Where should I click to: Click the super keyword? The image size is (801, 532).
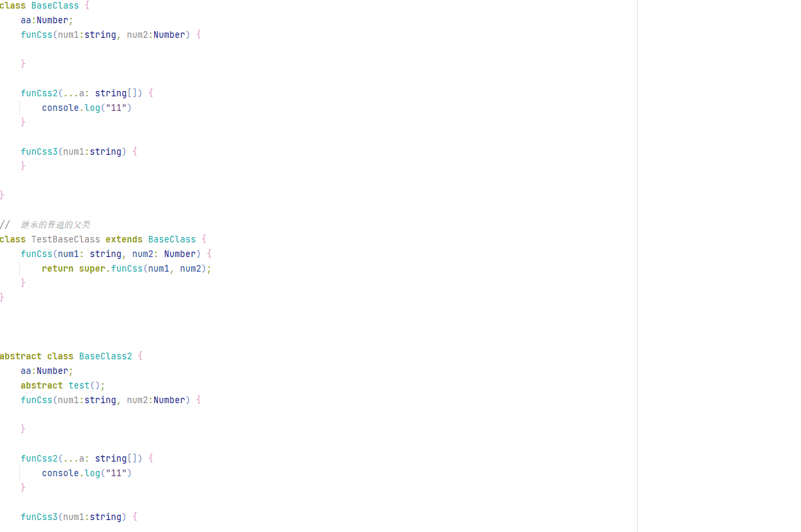pos(92,268)
